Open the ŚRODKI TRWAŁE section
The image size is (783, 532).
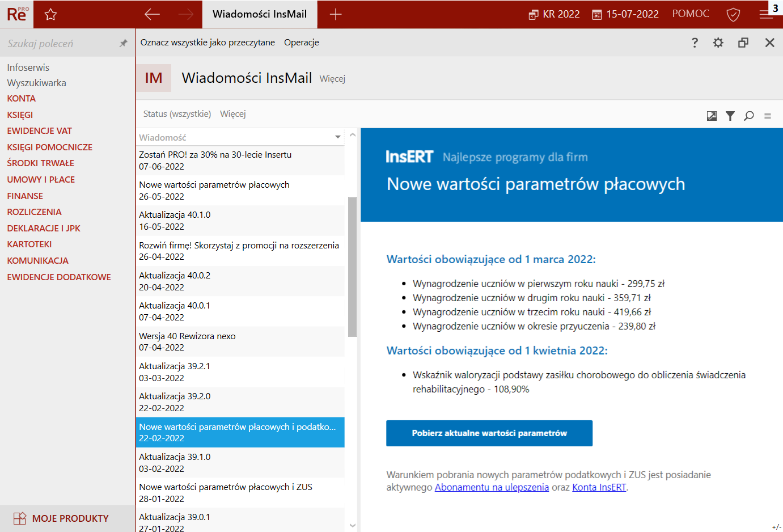coord(41,163)
